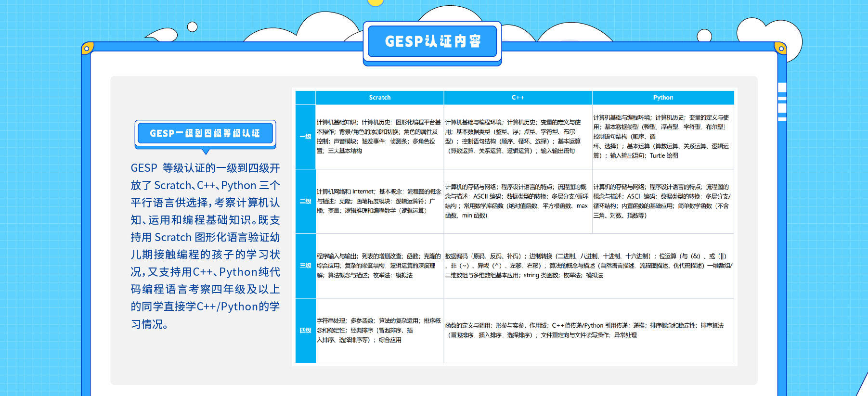Click the C++ level-one content cell
Viewport: 868px width, 396px height.
pos(517,137)
